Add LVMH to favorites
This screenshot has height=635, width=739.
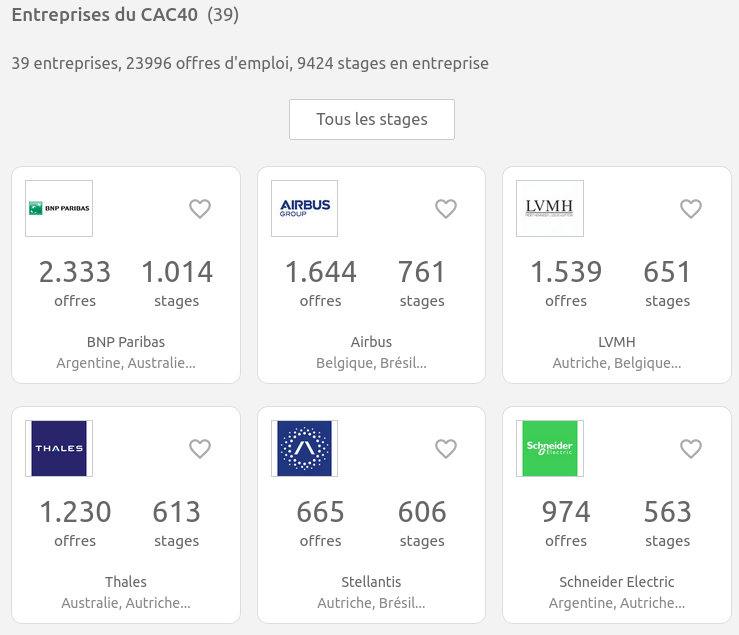click(x=691, y=209)
